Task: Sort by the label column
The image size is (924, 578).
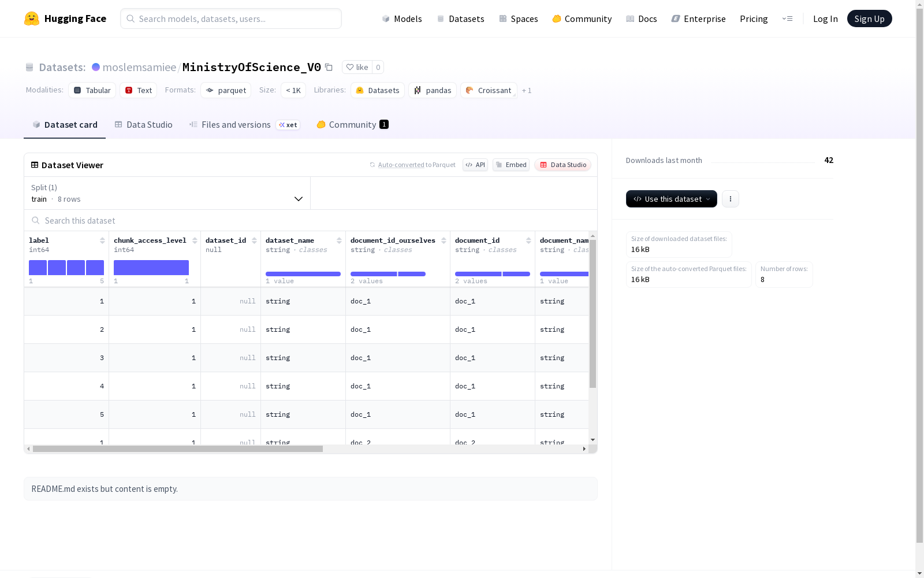Action: (x=102, y=240)
